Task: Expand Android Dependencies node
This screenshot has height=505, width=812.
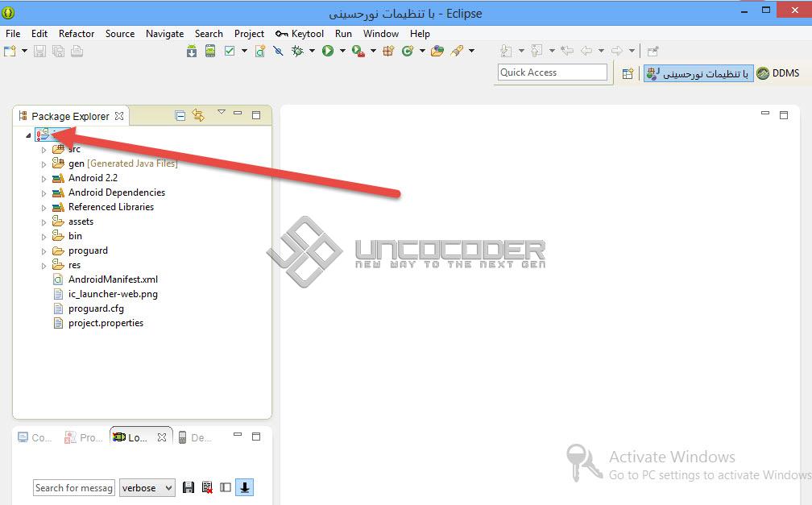Action: pos(43,193)
